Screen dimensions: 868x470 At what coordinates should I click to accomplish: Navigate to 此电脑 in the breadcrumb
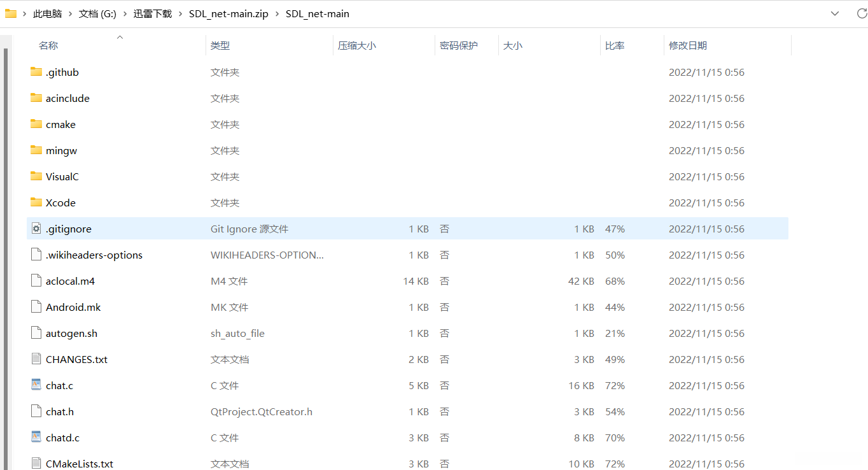[x=48, y=13]
